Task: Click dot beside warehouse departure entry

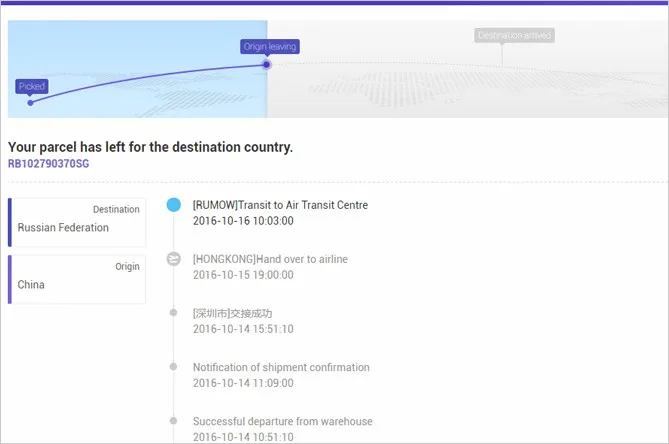Action: 173,421
